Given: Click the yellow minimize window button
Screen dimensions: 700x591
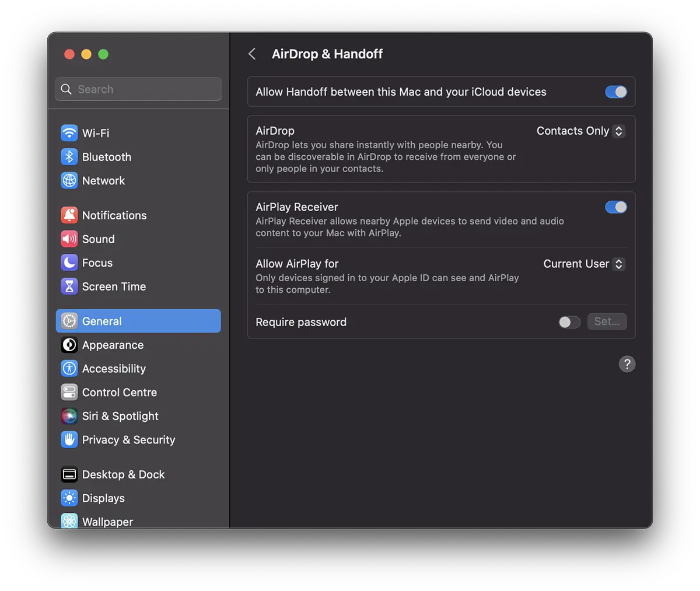Looking at the screenshot, I should point(86,54).
